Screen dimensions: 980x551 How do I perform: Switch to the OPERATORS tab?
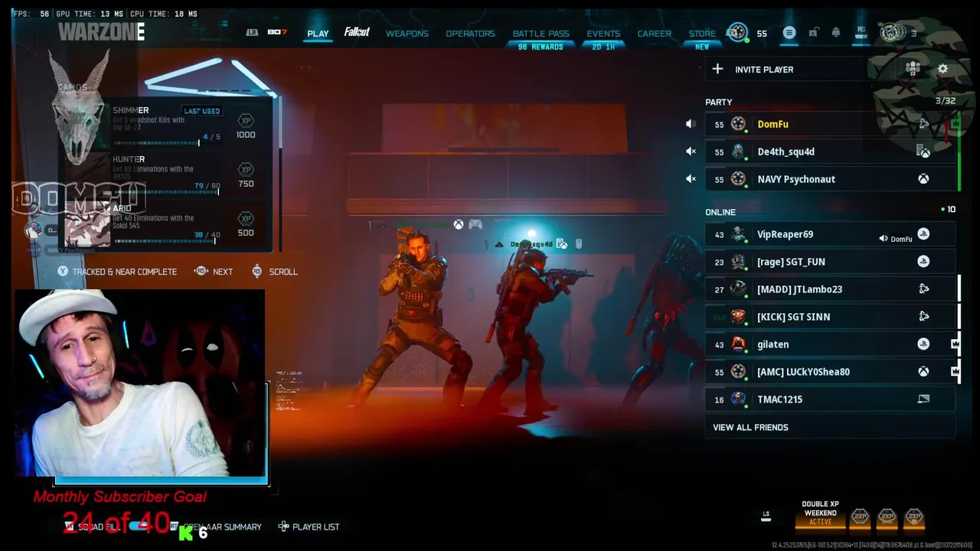pos(470,34)
